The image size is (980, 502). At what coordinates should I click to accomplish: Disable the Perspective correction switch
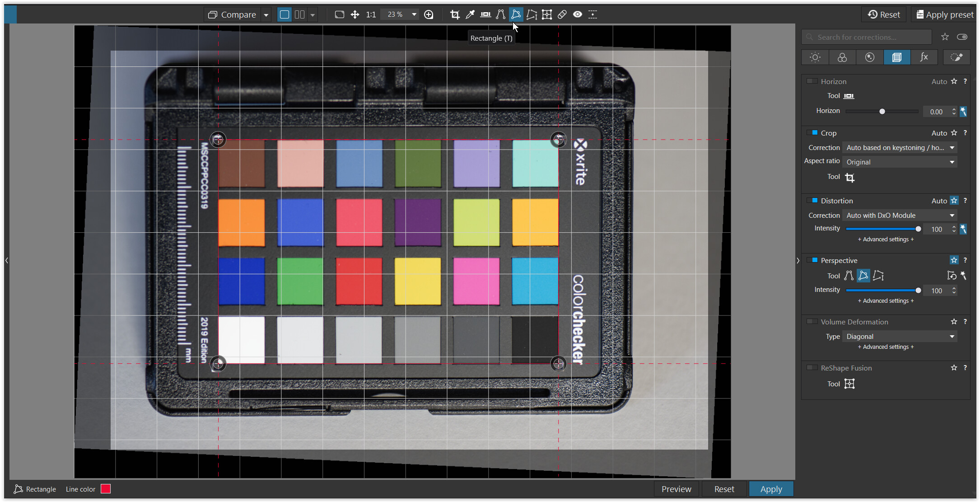pos(812,260)
